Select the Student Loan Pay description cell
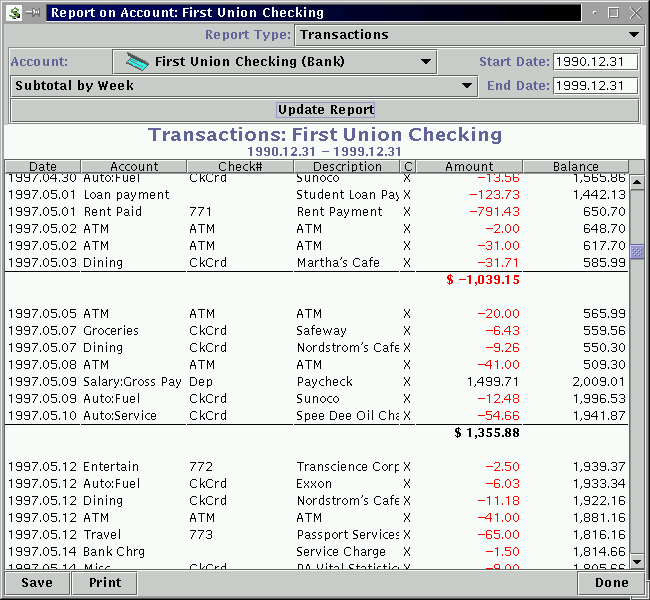This screenshot has width=650, height=600. [347, 195]
